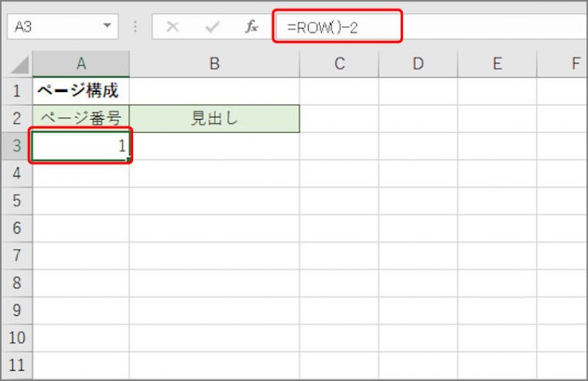Screen dimensions: 588x381
Task: Select row 10 header
Action: point(17,338)
